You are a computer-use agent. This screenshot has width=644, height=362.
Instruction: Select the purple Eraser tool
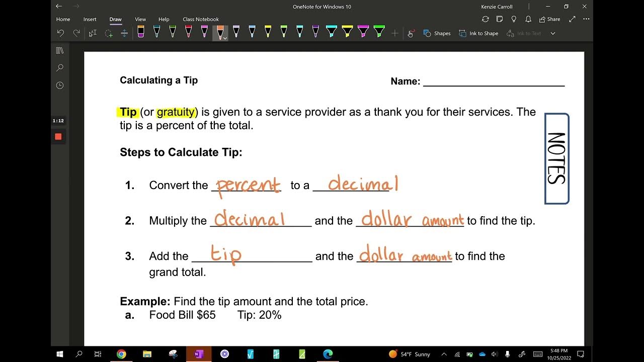pos(140,32)
